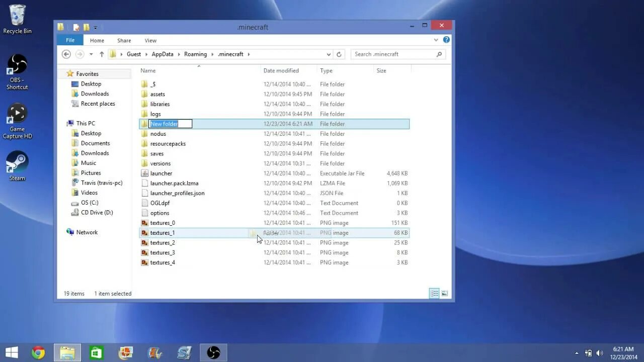
Task: Click Guest in the address path
Action: [134, 54]
